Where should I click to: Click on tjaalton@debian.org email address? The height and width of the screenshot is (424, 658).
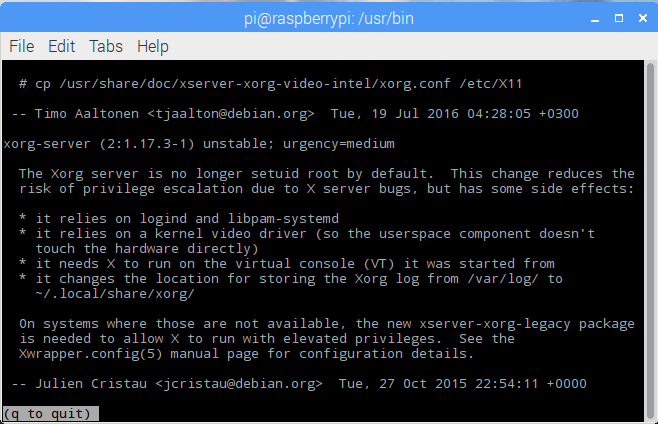231,114
